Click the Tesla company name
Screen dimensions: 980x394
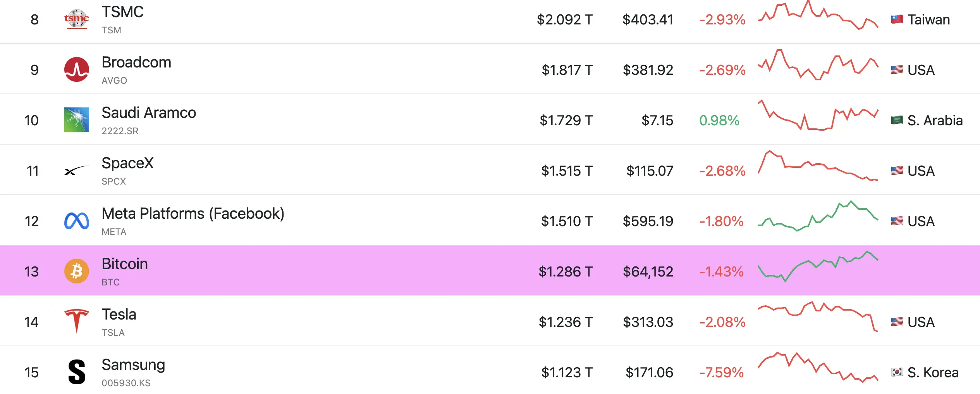119,315
